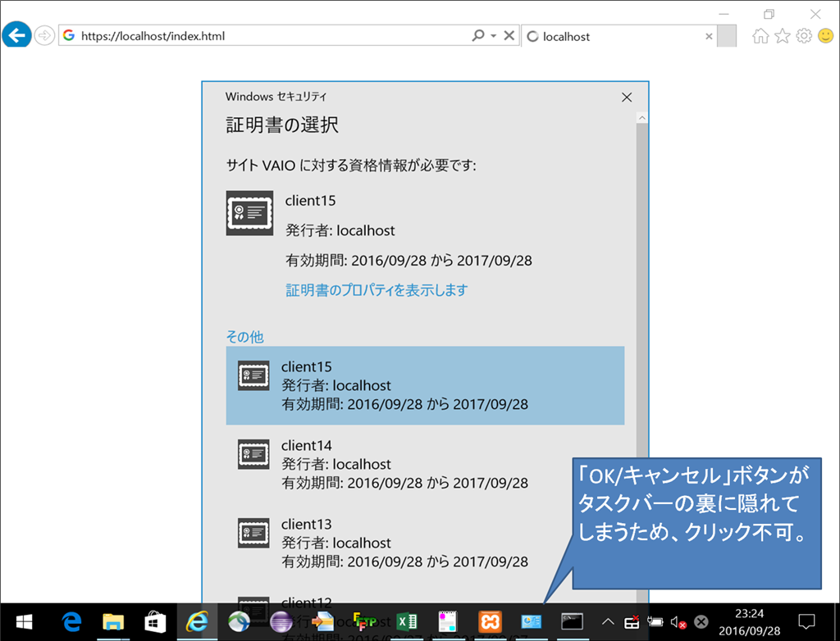Open Favorites star icon
Image resolution: width=840 pixels, height=641 pixels.
point(783,36)
